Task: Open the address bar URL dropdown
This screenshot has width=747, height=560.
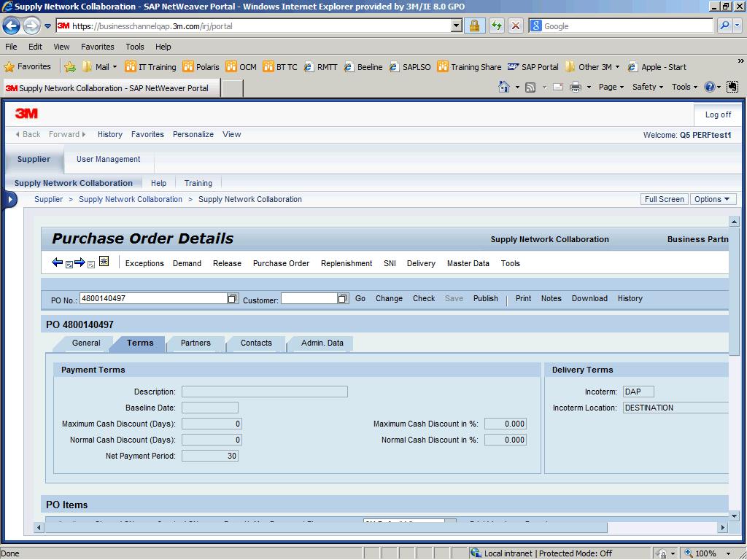Action: click(457, 26)
